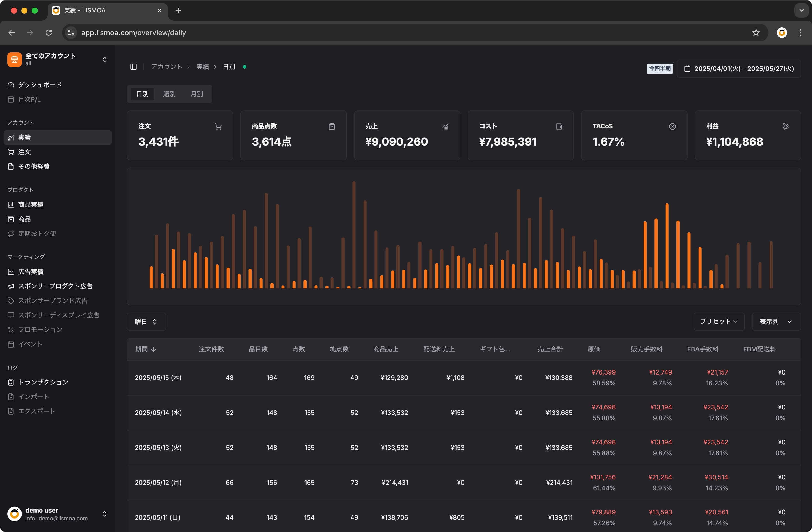The height and width of the screenshot is (532, 812).
Task: Click the wallet icon in コスト card
Action: click(559, 126)
